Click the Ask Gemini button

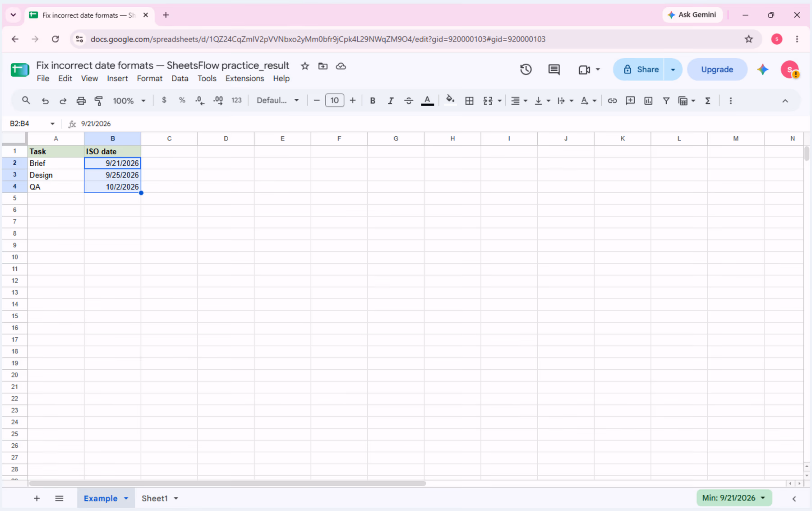click(x=692, y=15)
